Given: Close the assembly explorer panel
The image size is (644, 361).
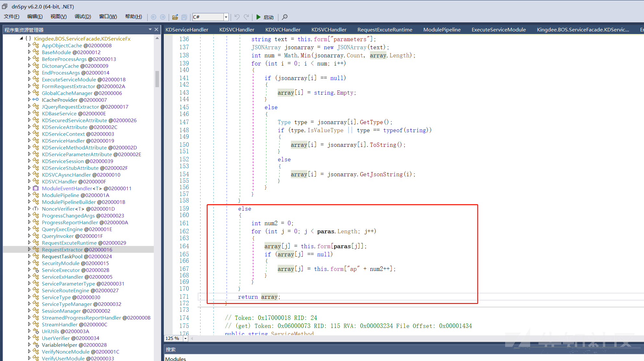Looking at the screenshot, I should 156,29.
